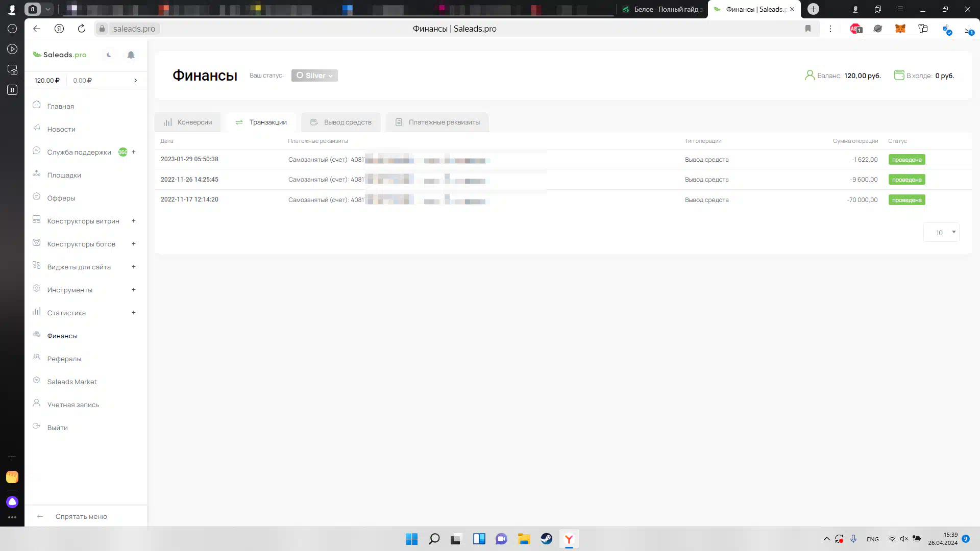Select date 2022-11-17 12:14:20

click(189, 199)
